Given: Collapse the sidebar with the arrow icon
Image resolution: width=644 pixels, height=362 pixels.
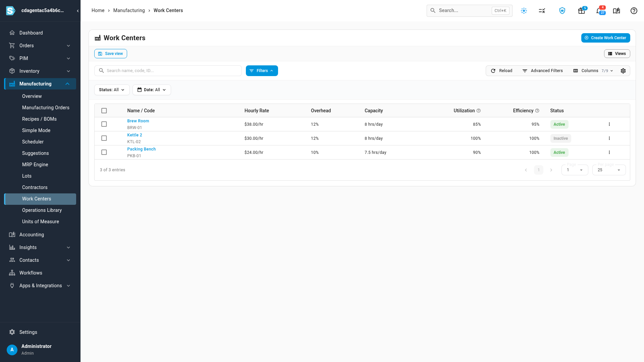Looking at the screenshot, I should [78, 11].
